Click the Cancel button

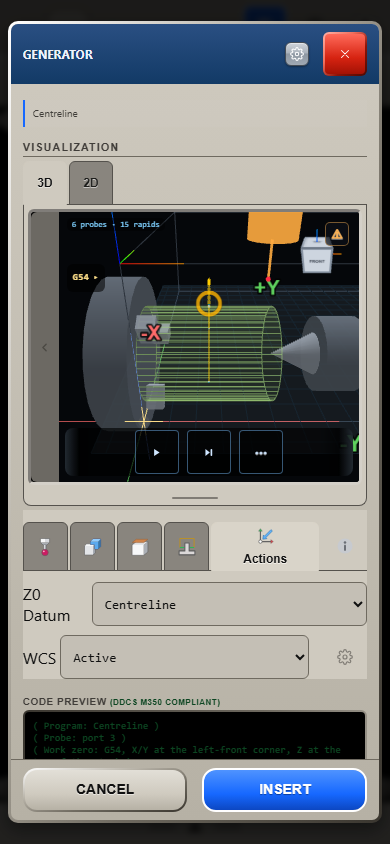click(x=105, y=790)
